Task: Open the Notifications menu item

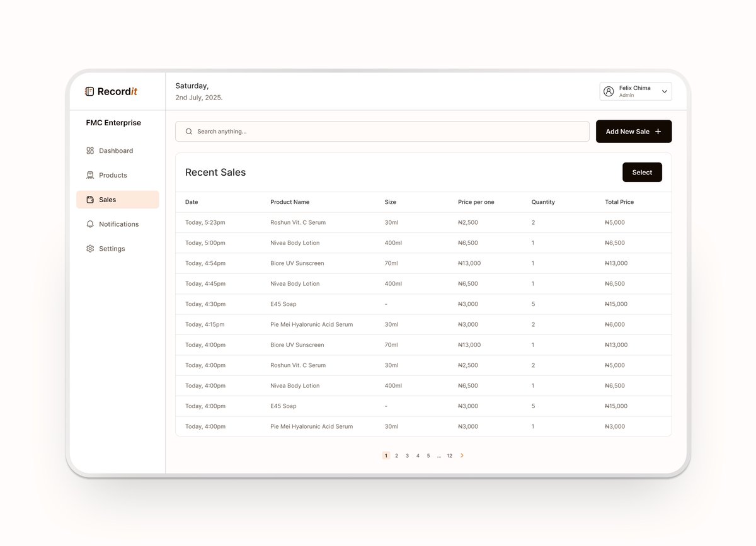Action: tap(117, 224)
